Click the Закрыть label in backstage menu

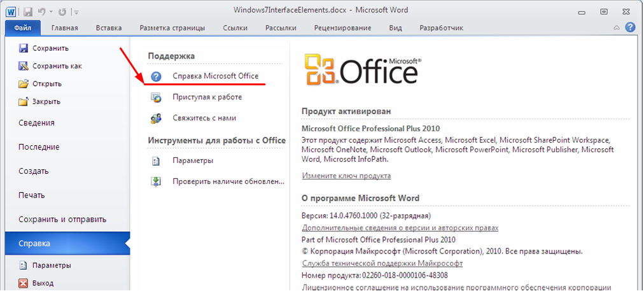(x=46, y=101)
